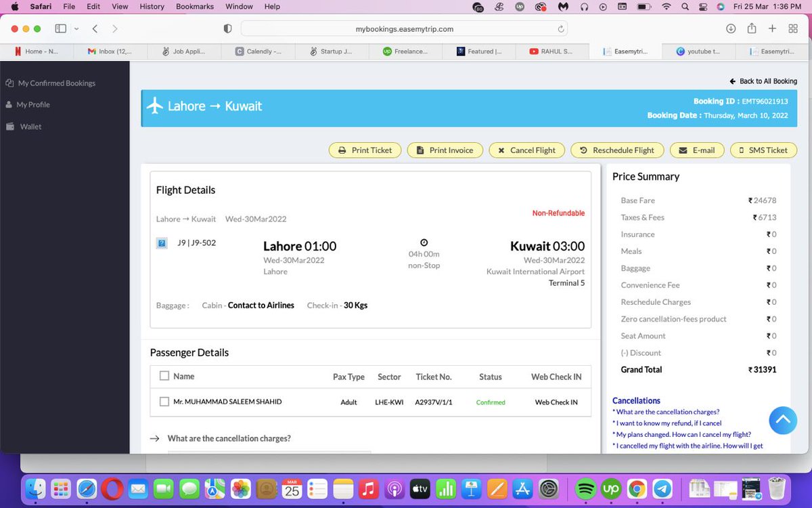The image size is (812, 508).
Task: Open Google Chrome from the Dock
Action: pos(637,488)
